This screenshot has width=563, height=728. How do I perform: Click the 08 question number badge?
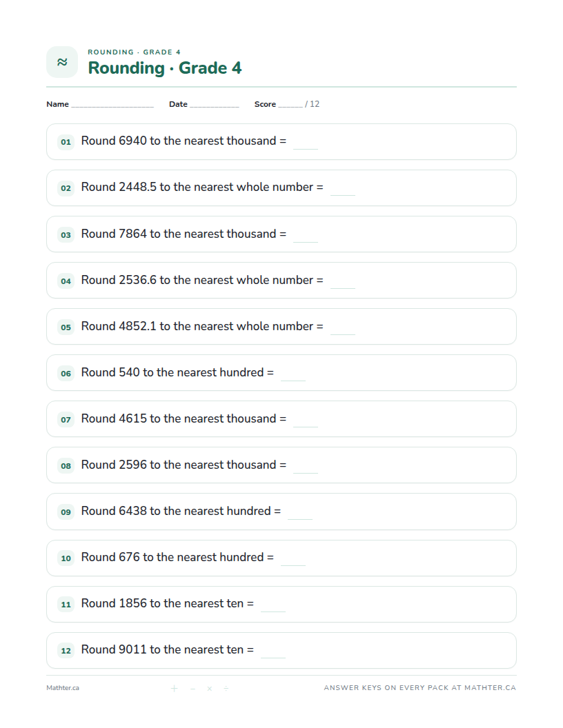coord(66,466)
